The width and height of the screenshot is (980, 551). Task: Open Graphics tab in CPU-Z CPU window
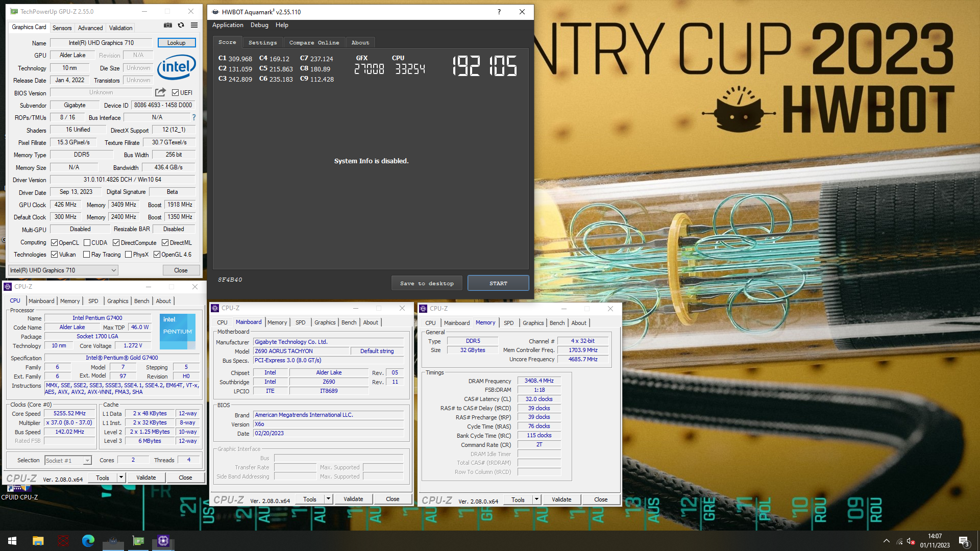click(x=117, y=301)
